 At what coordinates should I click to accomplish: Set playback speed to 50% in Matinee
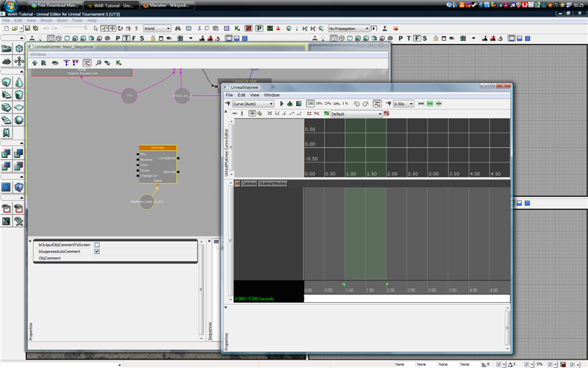[319, 104]
